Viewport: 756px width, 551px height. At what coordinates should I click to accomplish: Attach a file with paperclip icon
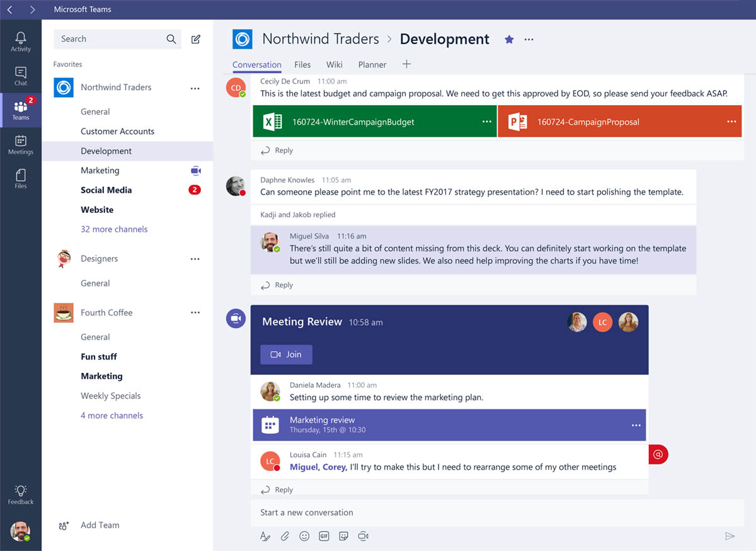tap(285, 537)
